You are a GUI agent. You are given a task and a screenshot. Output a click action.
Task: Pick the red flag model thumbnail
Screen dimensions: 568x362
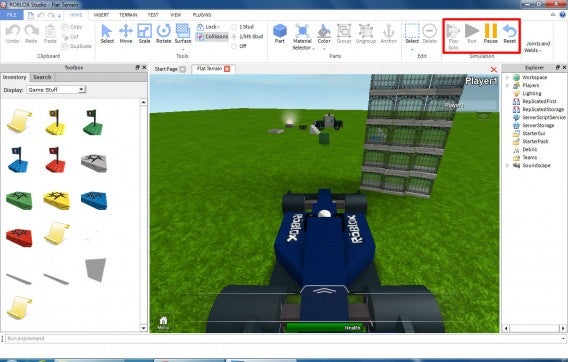coord(55,160)
